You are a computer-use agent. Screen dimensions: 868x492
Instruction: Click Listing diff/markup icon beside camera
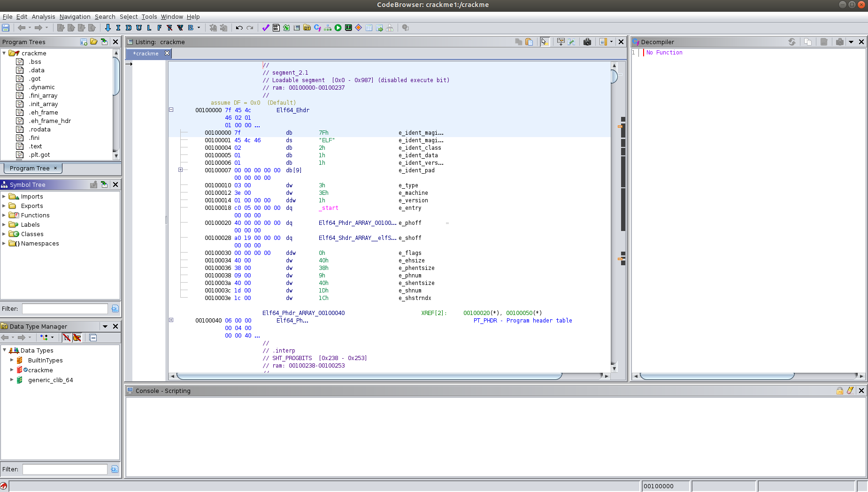[571, 42]
